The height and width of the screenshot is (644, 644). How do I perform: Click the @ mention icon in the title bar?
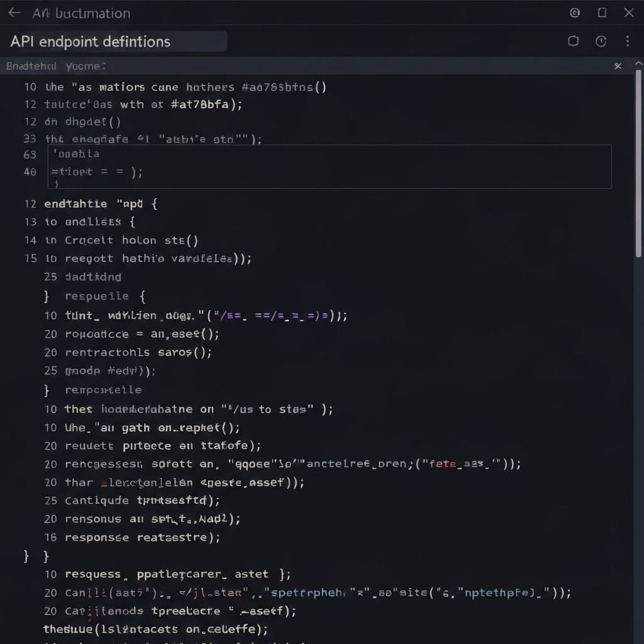tap(574, 13)
